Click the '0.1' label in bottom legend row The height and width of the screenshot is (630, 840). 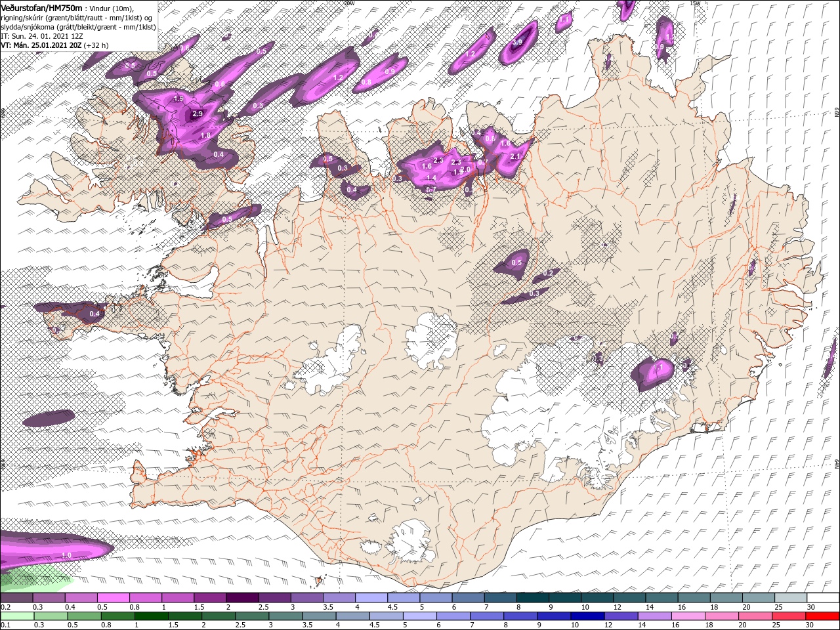6,625
